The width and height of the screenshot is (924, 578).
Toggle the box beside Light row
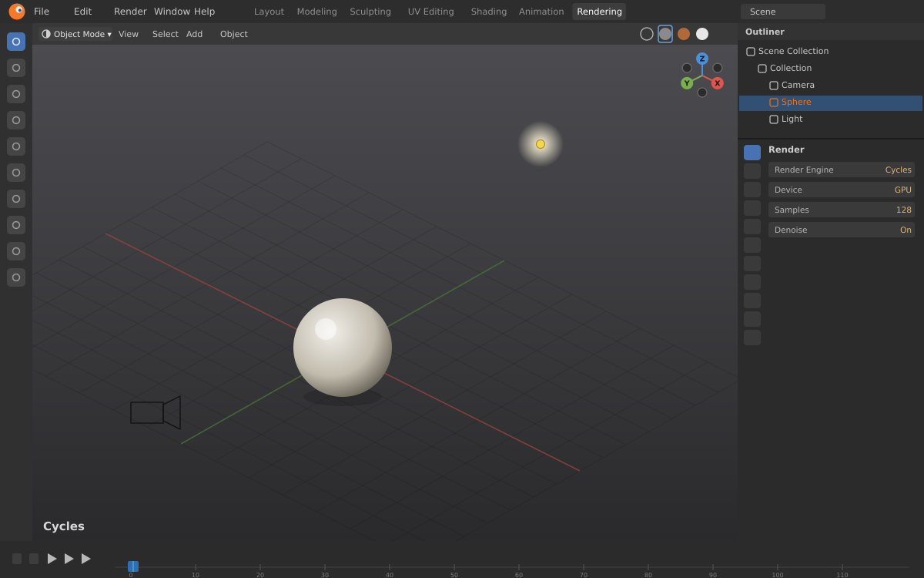pos(774,119)
